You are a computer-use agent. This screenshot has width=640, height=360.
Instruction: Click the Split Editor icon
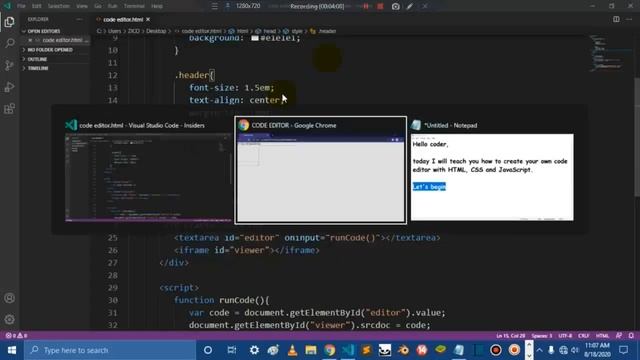[x=616, y=19]
